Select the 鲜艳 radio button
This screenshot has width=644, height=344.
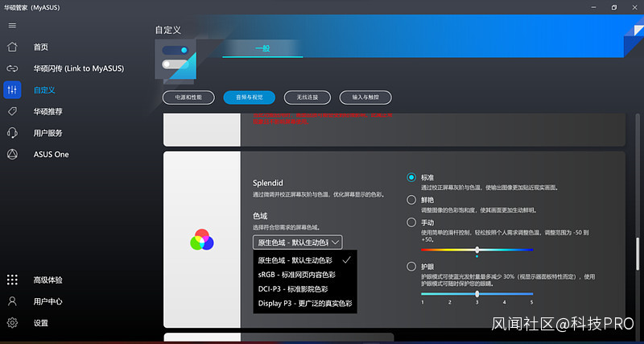point(411,200)
